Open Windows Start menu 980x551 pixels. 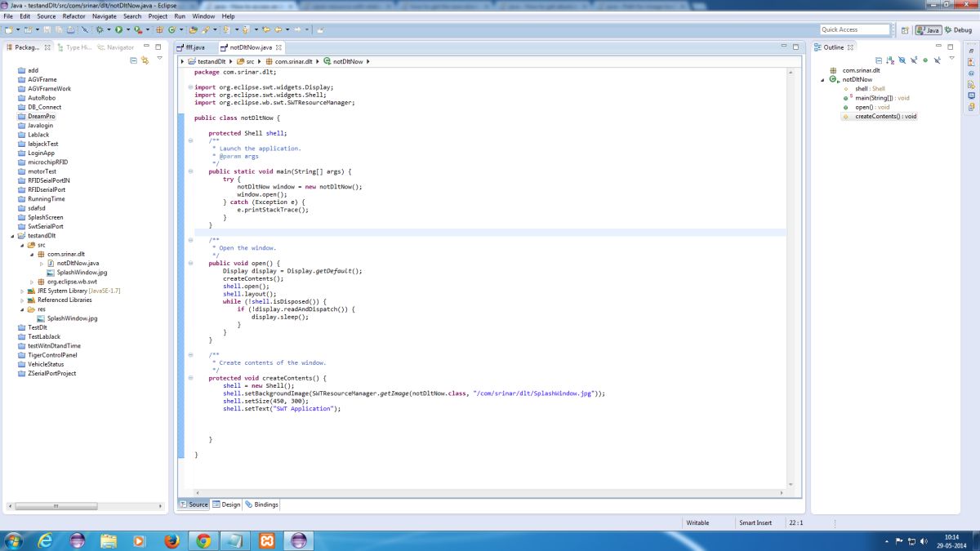pos(14,540)
